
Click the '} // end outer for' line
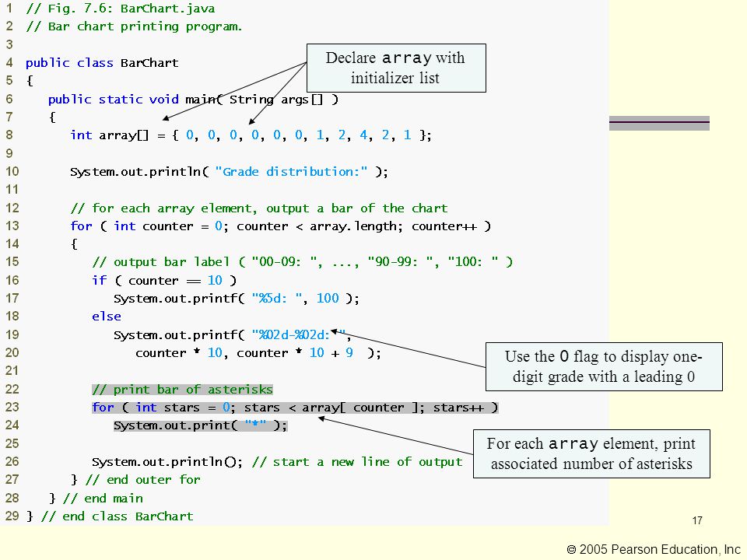(135, 480)
